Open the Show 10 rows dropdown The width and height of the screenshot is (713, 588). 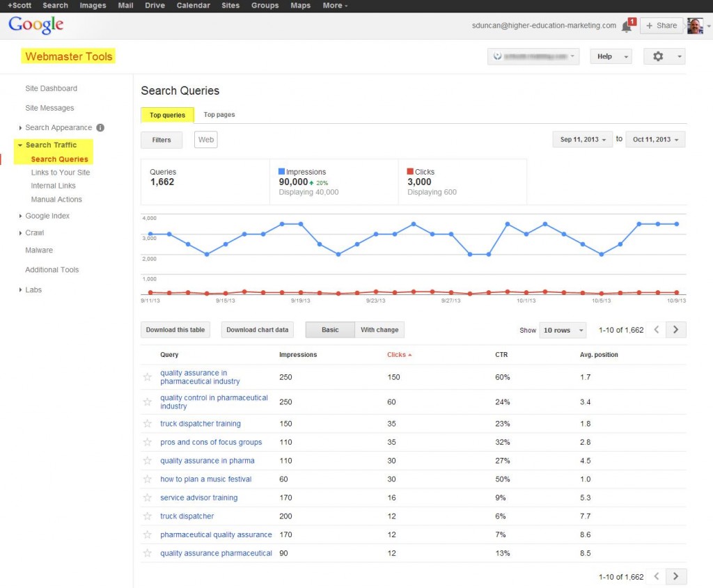tap(563, 331)
